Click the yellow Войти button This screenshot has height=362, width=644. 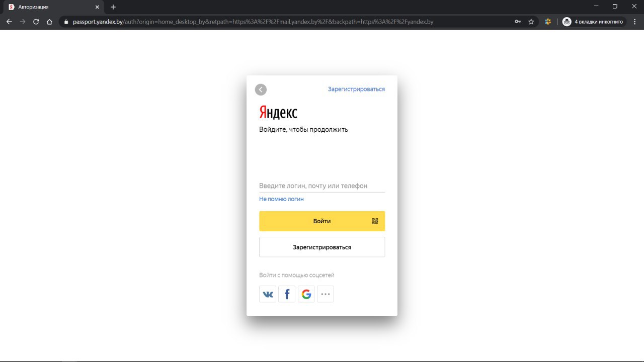[x=322, y=221]
